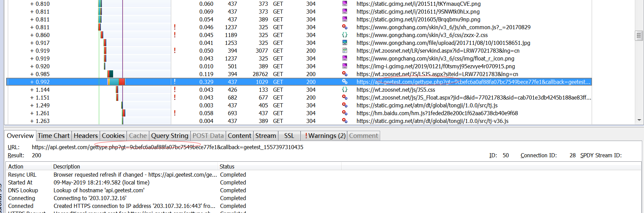Open the Cookies tab

point(113,136)
